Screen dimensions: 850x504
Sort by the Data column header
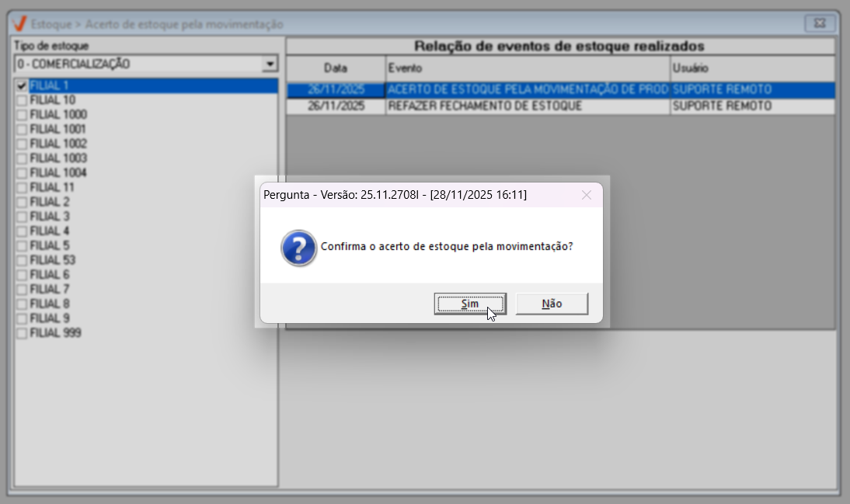pos(336,68)
